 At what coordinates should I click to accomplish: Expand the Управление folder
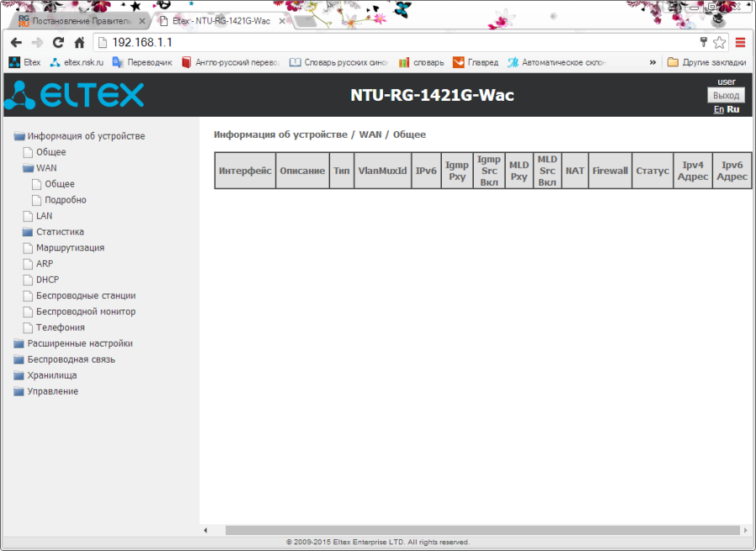point(46,391)
